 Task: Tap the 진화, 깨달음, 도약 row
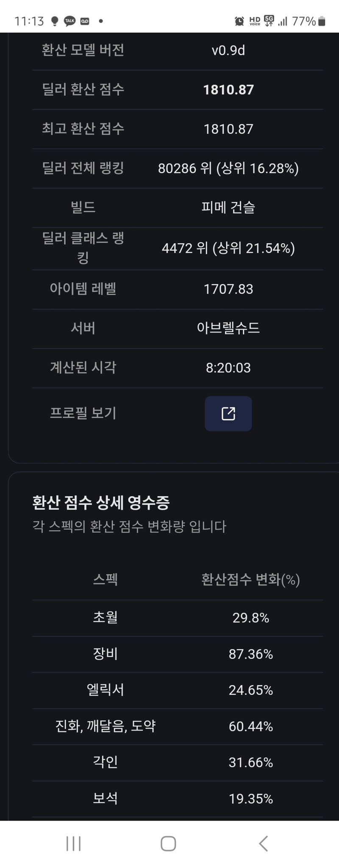point(177,727)
